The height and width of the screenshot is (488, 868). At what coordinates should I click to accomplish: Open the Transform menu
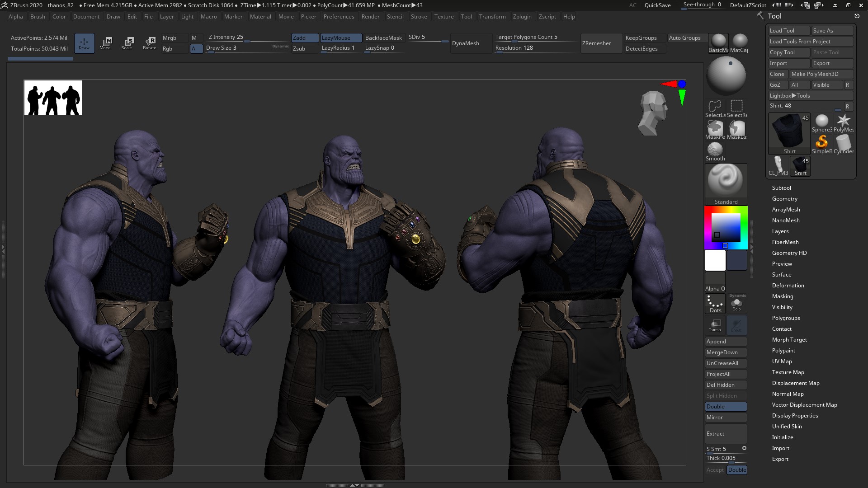point(492,17)
